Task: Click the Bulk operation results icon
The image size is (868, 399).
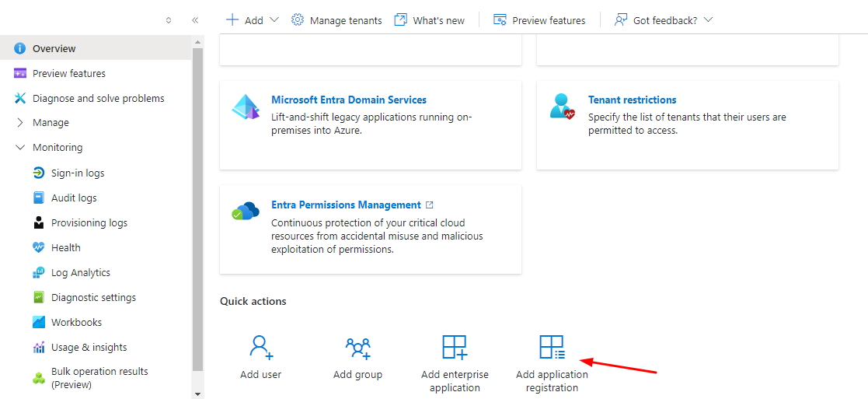Action: tap(38, 378)
